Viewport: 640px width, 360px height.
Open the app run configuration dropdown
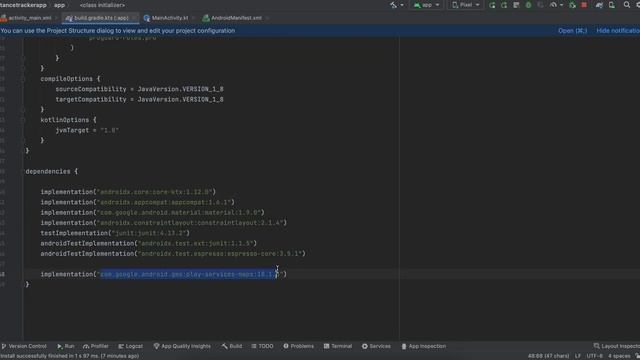tap(427, 5)
